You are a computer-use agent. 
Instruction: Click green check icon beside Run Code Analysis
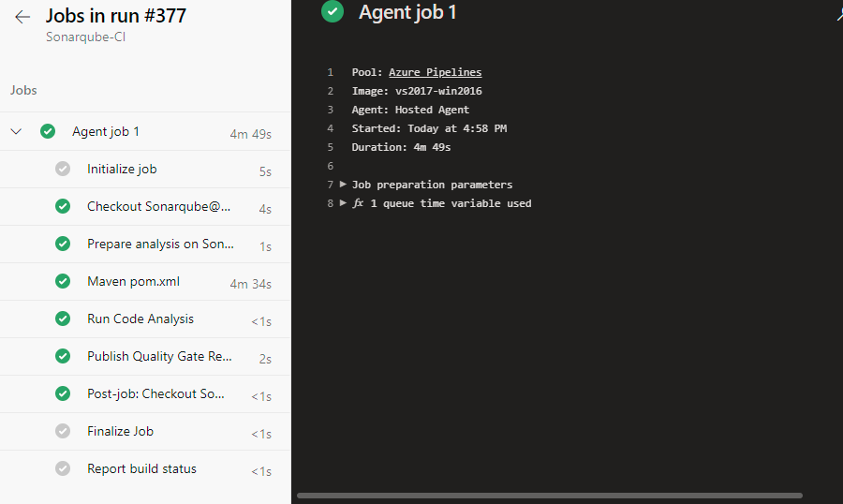[x=63, y=319]
